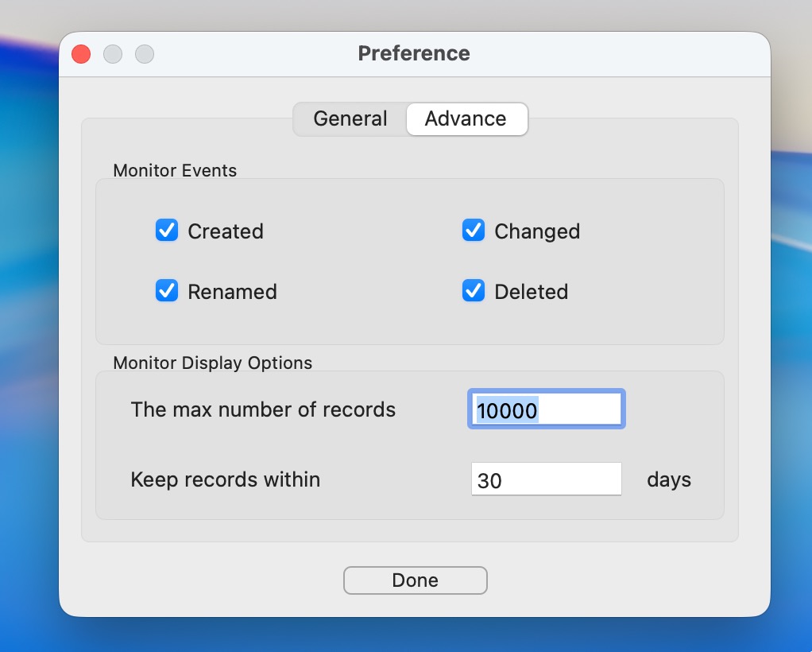Close the Preference window with red button

[x=81, y=54]
